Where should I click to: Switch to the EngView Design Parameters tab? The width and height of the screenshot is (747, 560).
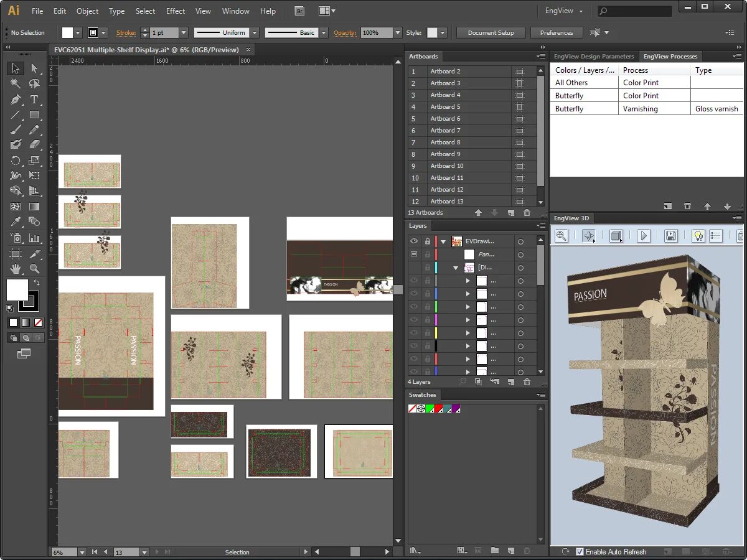(593, 56)
